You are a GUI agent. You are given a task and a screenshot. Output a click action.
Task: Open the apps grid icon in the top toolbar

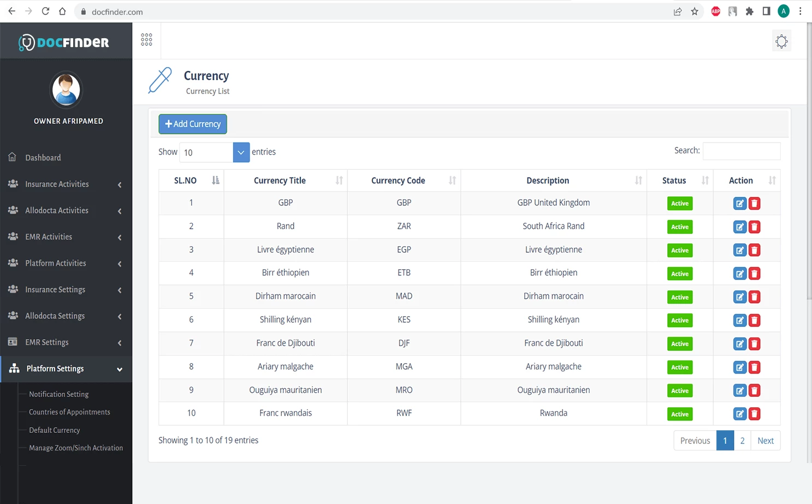click(x=146, y=39)
